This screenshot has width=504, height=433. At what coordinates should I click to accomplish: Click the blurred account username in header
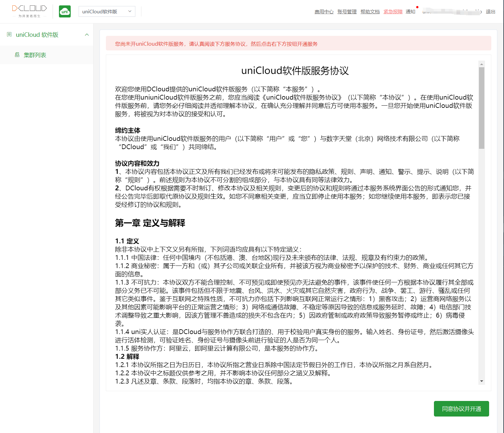click(452, 12)
